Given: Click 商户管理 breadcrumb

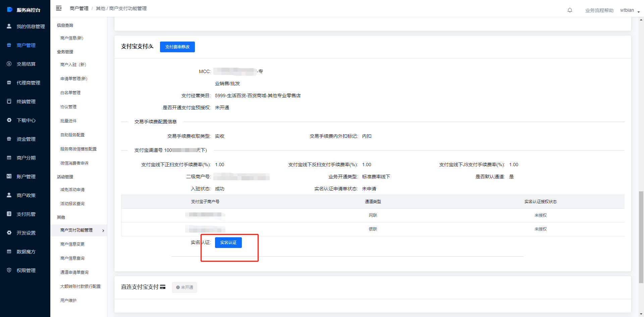Looking at the screenshot, I should pos(79,8).
